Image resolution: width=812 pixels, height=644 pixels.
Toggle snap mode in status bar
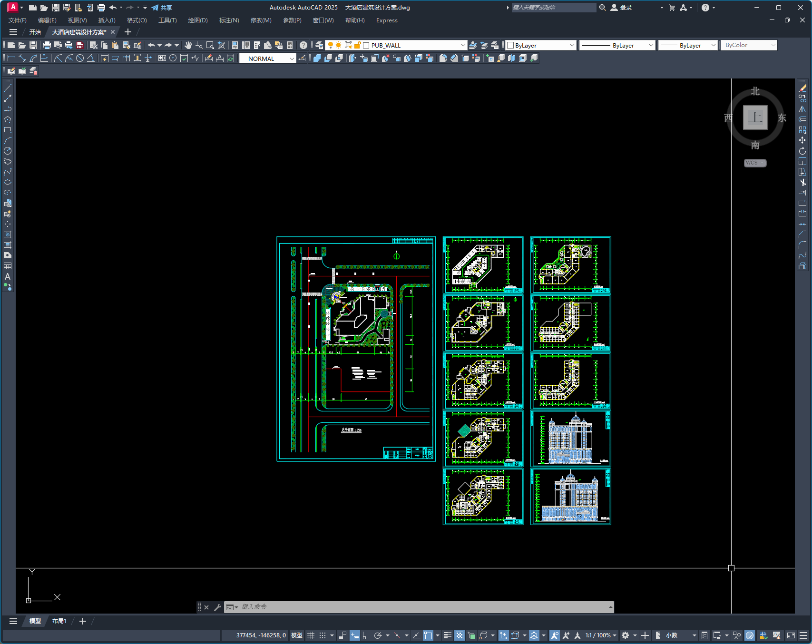coord(323,635)
